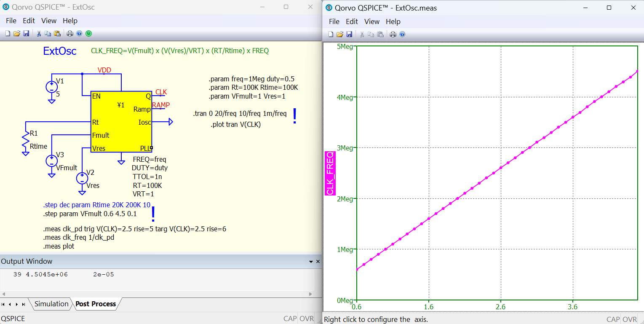Click green Run simulation power icon
This screenshot has height=324, width=644.
click(x=88, y=34)
